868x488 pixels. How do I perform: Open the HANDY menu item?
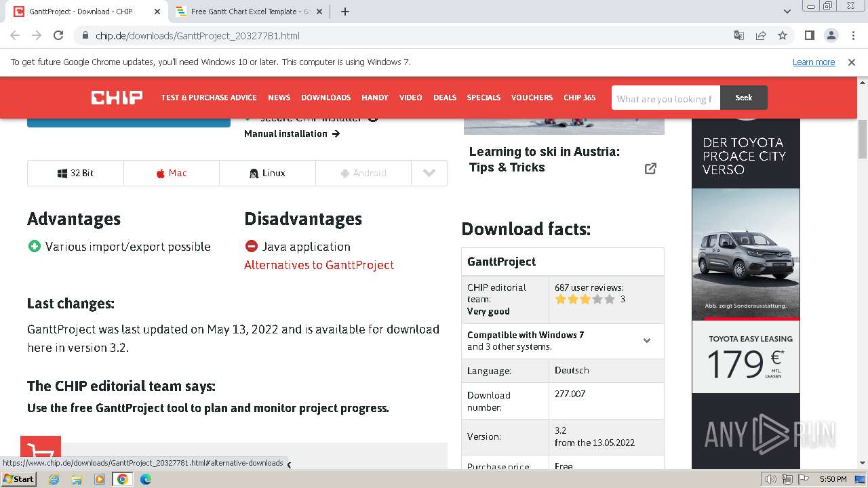[x=374, y=98]
